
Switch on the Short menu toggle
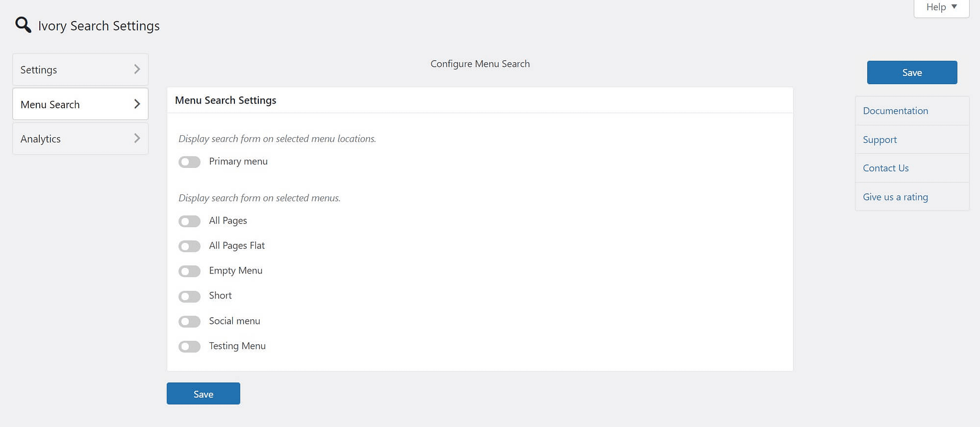click(x=189, y=296)
